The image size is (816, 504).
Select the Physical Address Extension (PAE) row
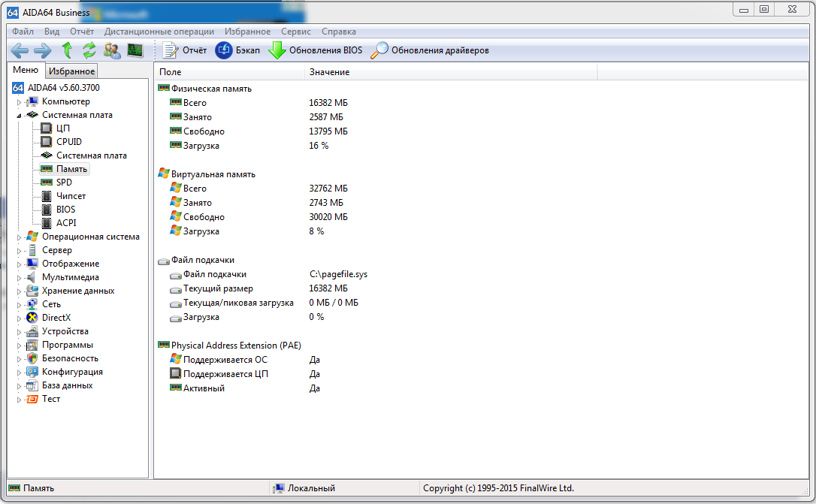[229, 346]
